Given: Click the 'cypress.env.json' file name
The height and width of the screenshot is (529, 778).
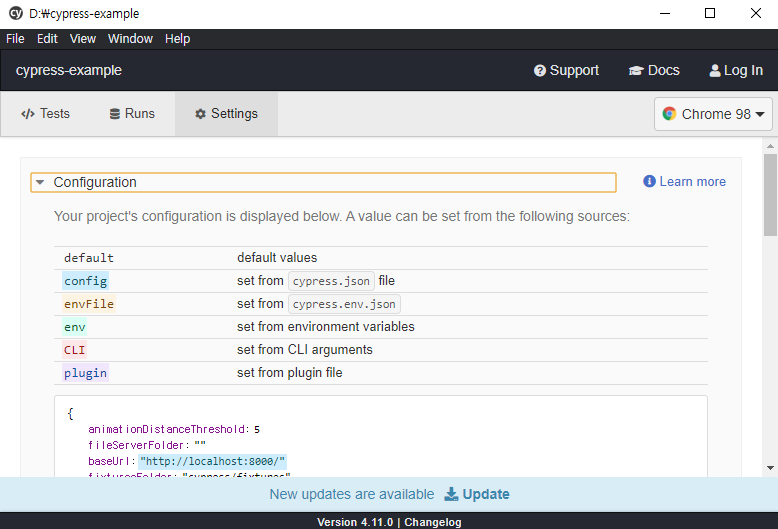Looking at the screenshot, I should (x=344, y=304).
